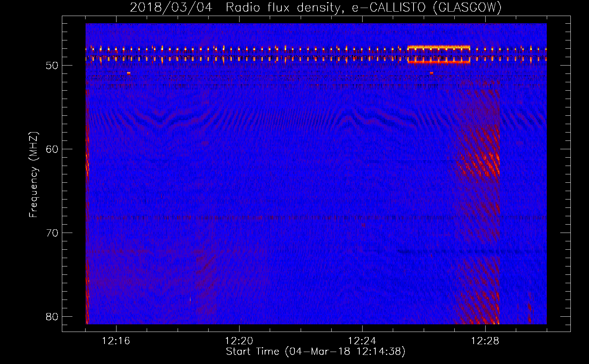589x364 pixels.
Task: Click the 'Frequency (MHZ)' axis label
Action: click(x=33, y=175)
